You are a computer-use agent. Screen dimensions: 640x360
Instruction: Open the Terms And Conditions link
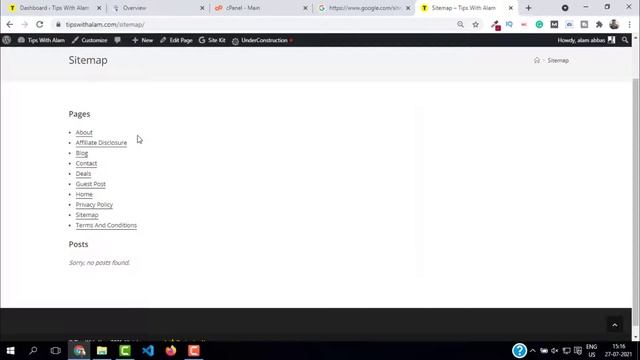[106, 225]
